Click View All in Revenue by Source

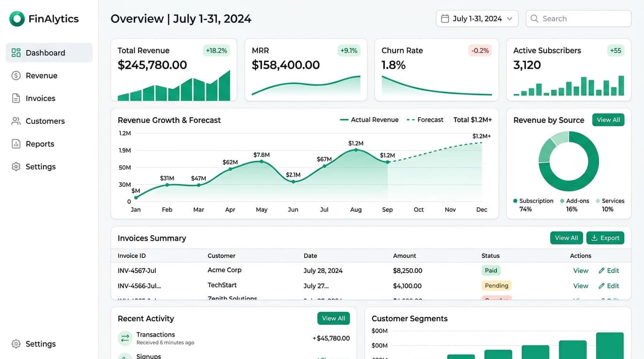click(x=608, y=120)
